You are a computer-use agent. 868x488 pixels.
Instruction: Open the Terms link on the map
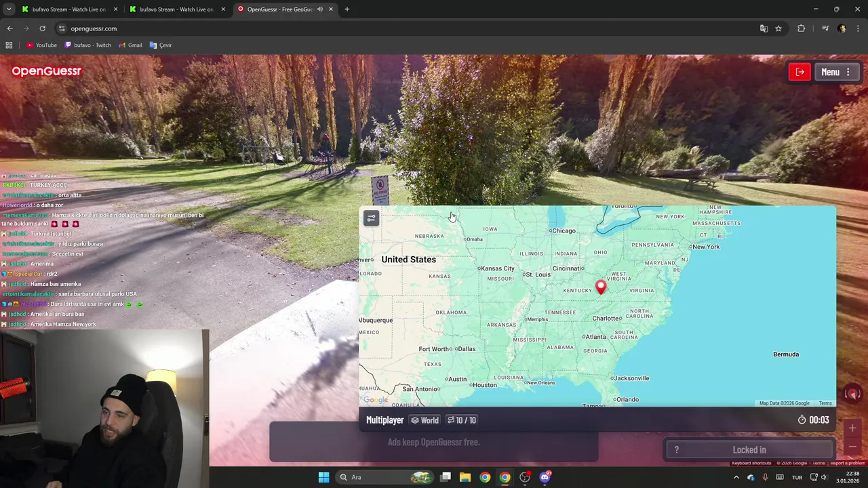coord(825,403)
